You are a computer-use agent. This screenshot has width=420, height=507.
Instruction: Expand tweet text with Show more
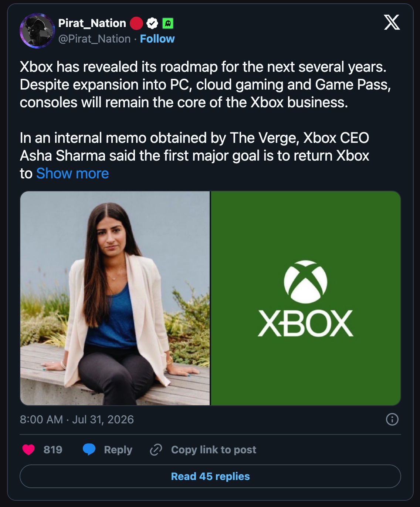72,173
